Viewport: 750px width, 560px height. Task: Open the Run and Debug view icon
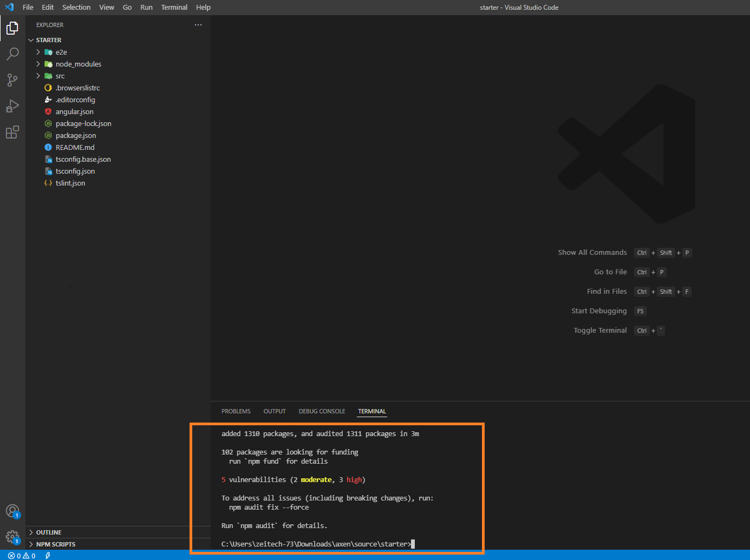point(12,106)
